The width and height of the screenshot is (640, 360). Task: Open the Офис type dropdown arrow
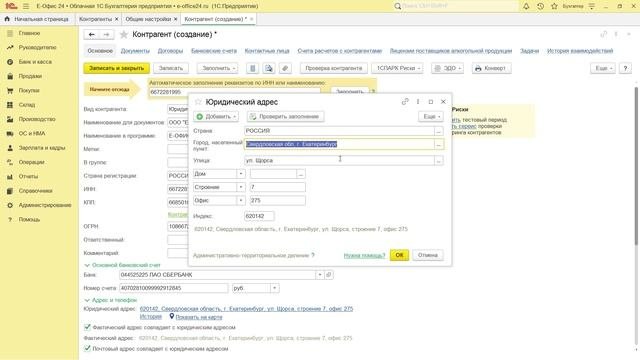point(240,200)
